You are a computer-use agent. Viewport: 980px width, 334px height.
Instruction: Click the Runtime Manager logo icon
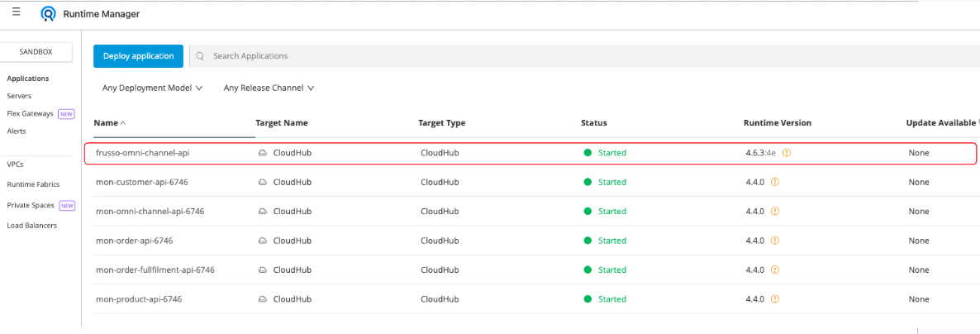pos(49,14)
